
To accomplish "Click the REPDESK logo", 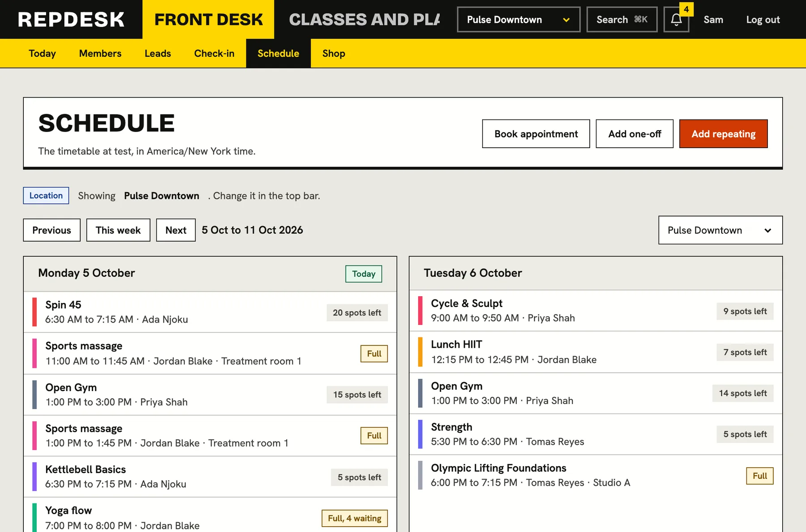I will pyautogui.click(x=71, y=20).
